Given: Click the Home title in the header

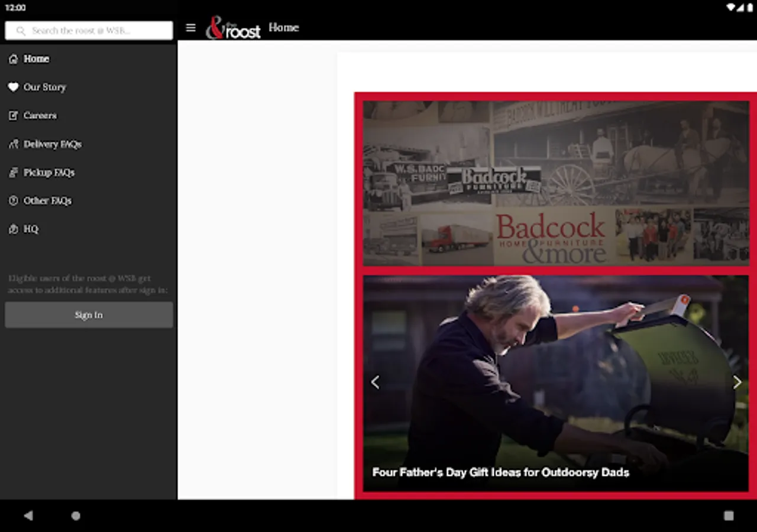Looking at the screenshot, I should (x=284, y=28).
